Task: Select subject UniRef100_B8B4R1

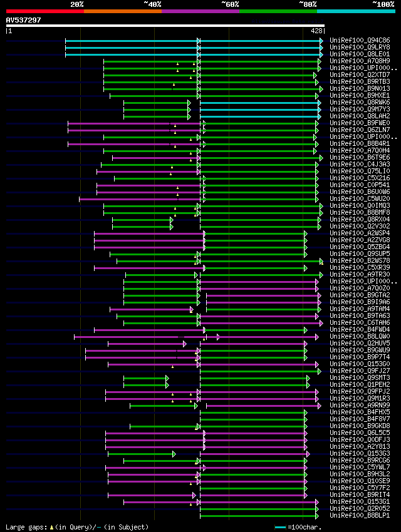Action: pyautogui.click(x=360, y=143)
